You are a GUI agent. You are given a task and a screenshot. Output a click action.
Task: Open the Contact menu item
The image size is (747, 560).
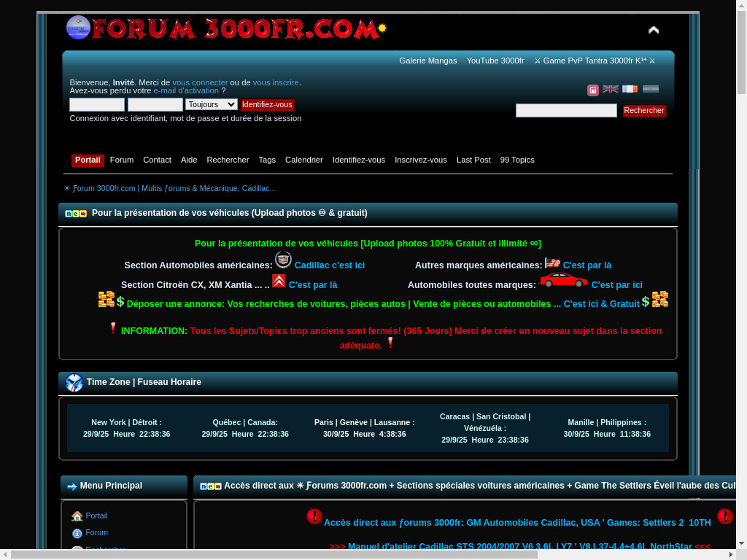coord(157,160)
